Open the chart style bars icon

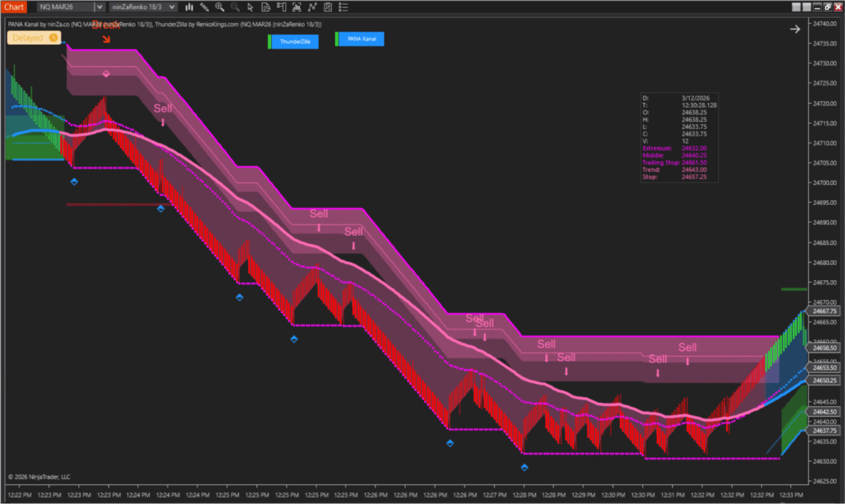tap(189, 7)
